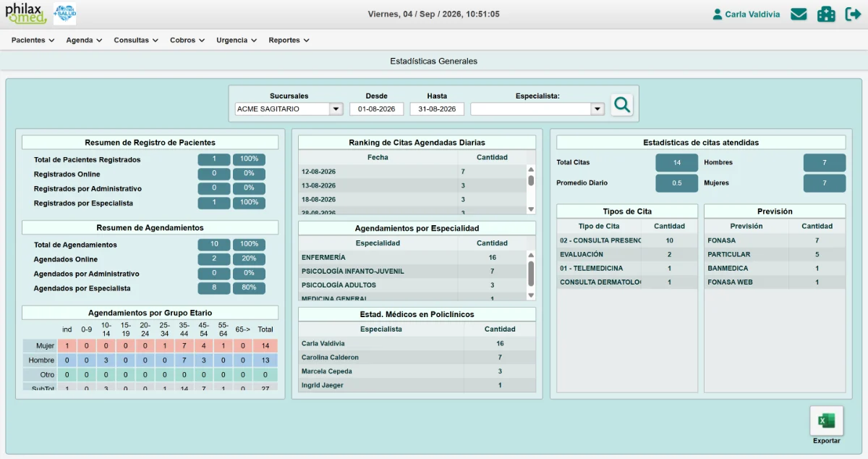Select the PSICOLOGÍA ADULTOS row
This screenshot has width=868, height=459.
point(412,285)
